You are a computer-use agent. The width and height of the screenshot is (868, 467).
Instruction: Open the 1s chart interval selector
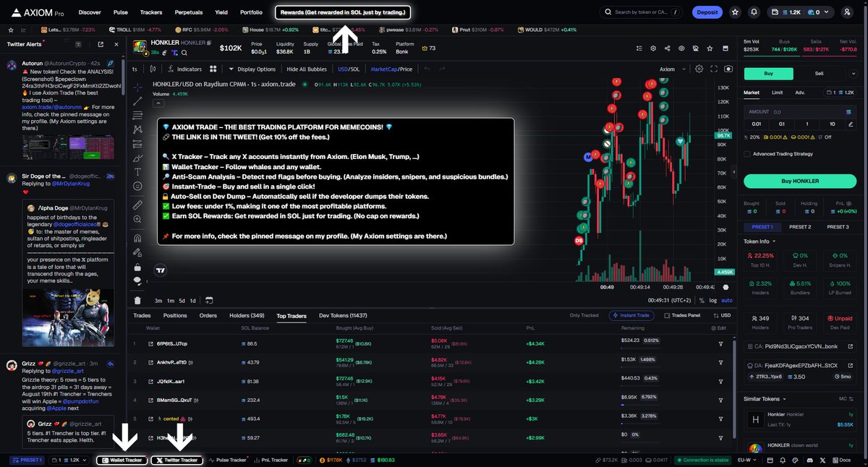[135, 69]
